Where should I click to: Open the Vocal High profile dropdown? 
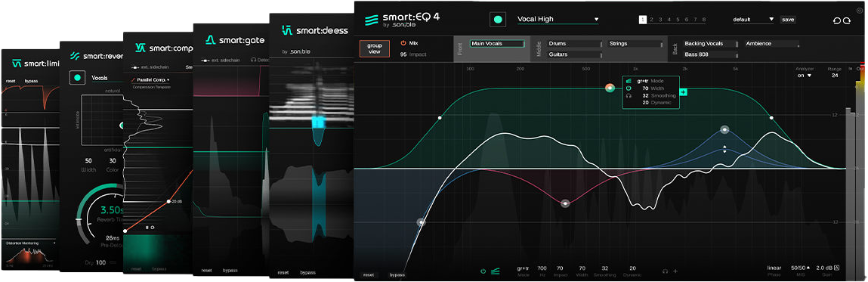558,20
